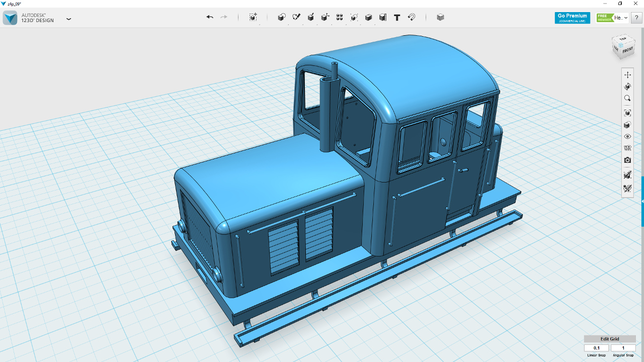Viewport: 644px width, 362px height.
Task: Click the FRONT face of view cube
Action: click(627, 51)
